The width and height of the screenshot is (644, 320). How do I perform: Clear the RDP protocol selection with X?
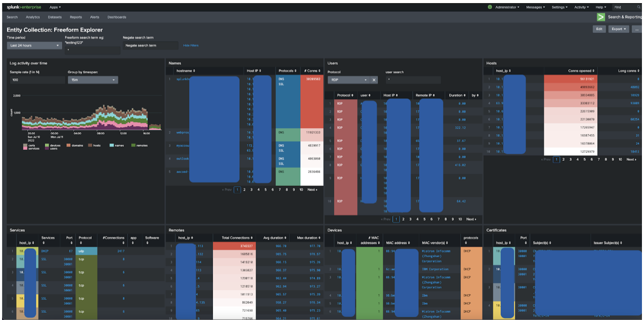pos(374,80)
